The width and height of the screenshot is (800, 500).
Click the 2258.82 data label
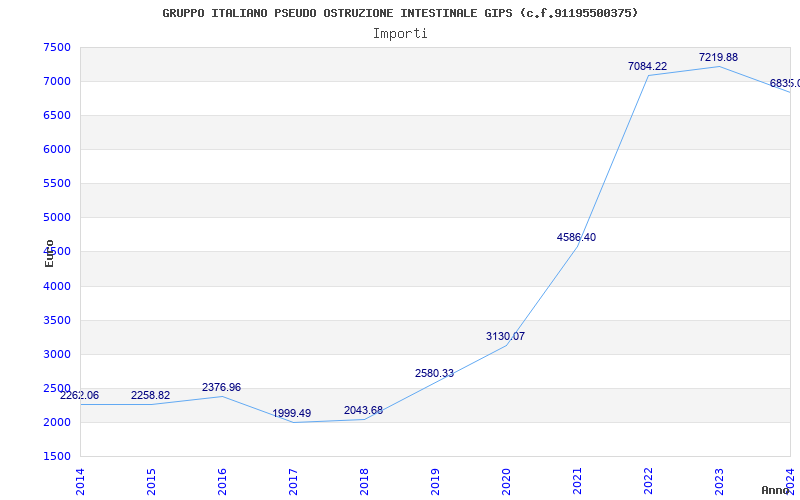[x=151, y=395]
